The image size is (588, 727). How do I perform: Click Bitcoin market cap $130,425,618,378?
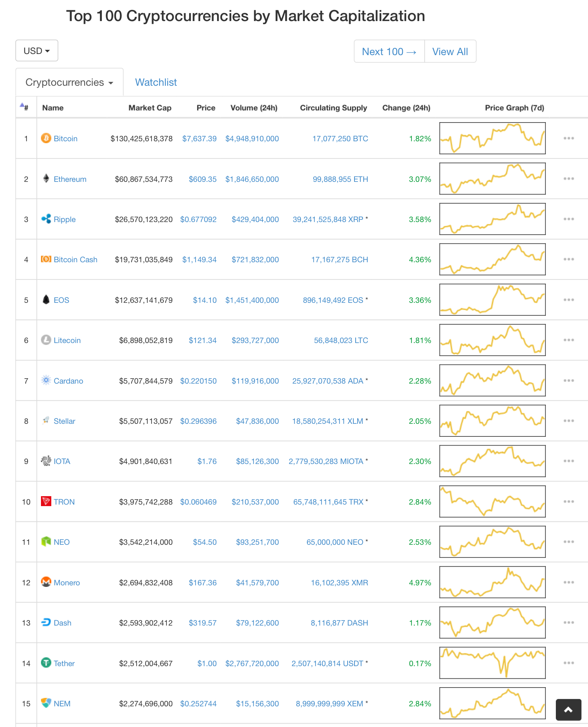[x=141, y=139]
